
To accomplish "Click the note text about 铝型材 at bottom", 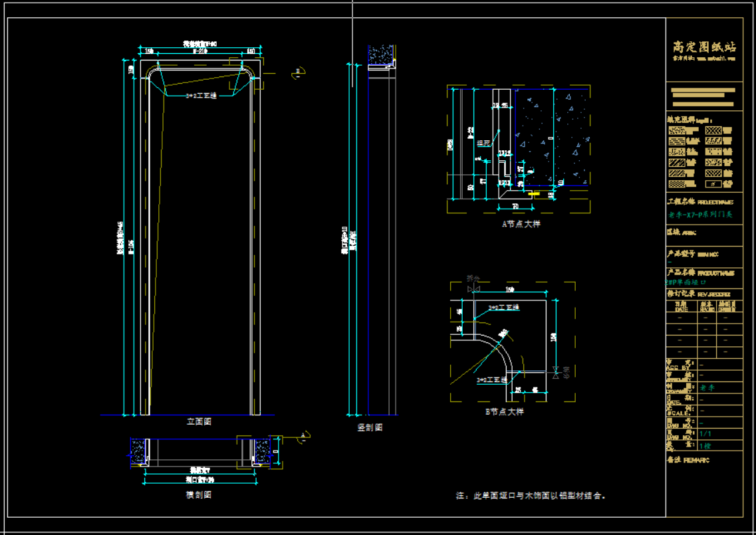I will [x=530, y=495].
